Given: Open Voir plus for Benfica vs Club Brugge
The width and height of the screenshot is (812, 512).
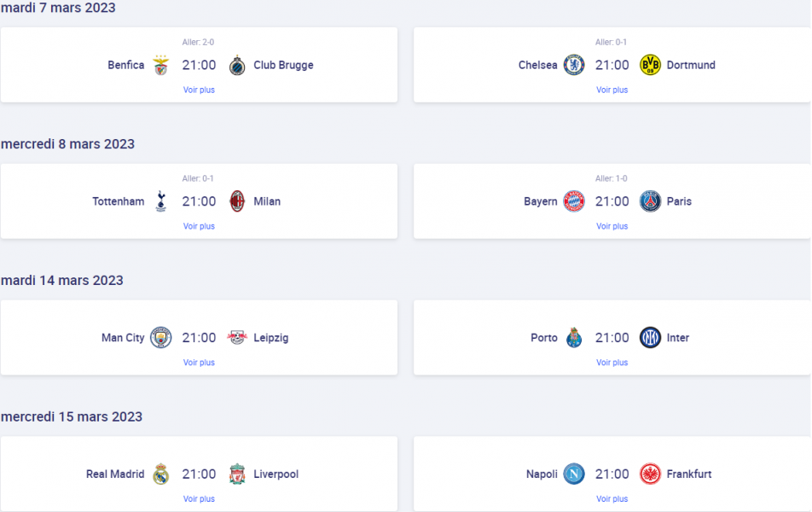Looking at the screenshot, I should click(x=199, y=90).
